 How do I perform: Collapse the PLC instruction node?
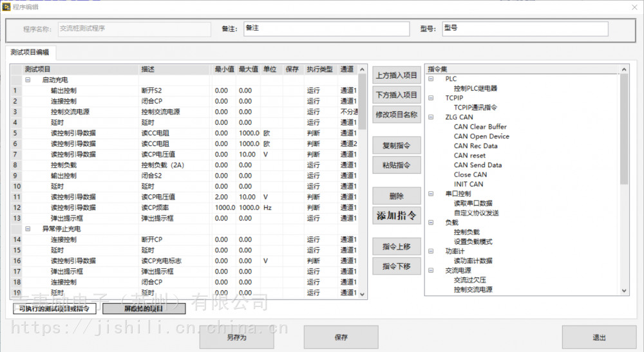(431, 79)
